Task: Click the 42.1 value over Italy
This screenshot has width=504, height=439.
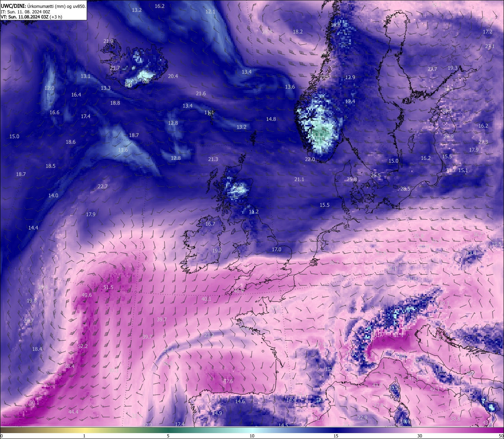Action: pos(434,389)
